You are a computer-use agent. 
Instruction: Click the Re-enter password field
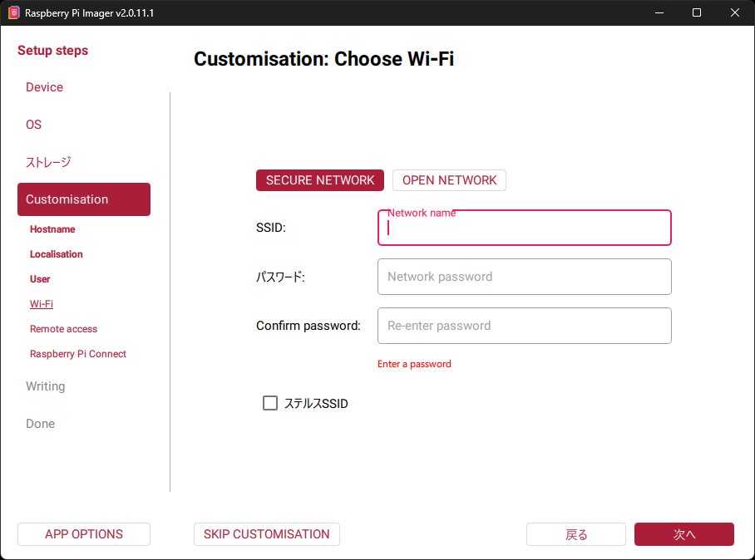525,326
